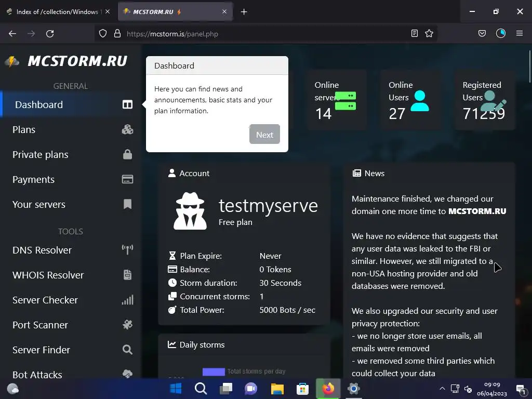Click the spy avatar in Account card
This screenshot has height=399, width=532.
(x=190, y=211)
